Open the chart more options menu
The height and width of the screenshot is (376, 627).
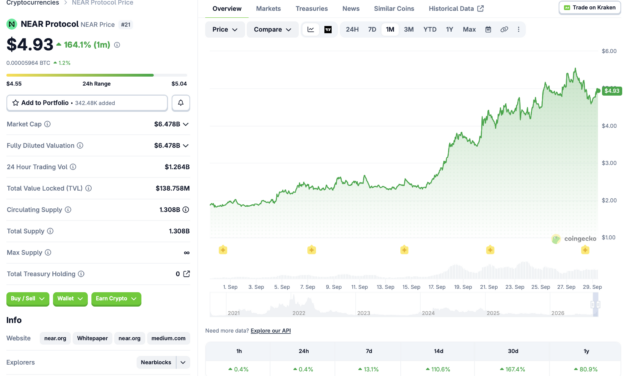coord(518,30)
